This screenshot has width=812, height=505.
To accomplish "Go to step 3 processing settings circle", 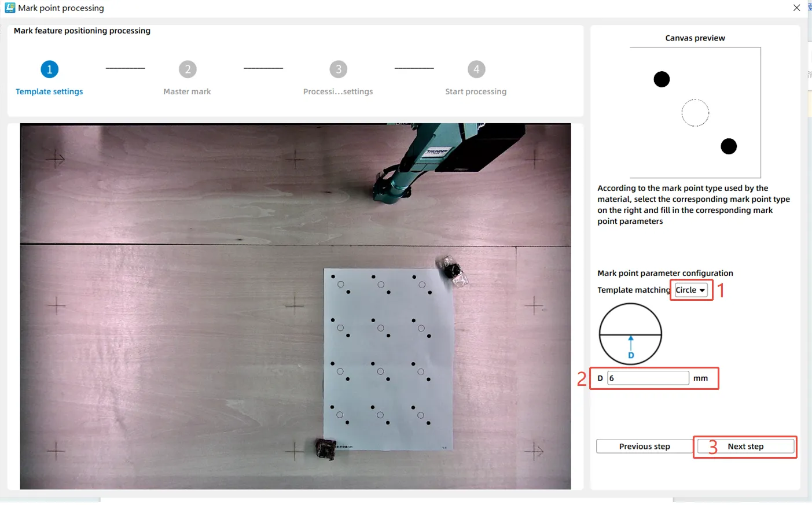I will coord(339,69).
